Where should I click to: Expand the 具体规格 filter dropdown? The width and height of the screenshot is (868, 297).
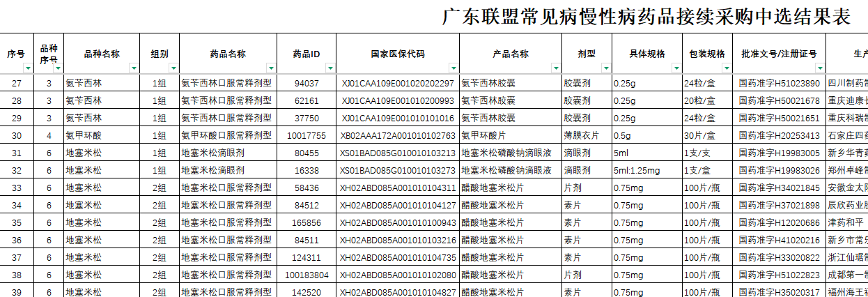(676, 68)
